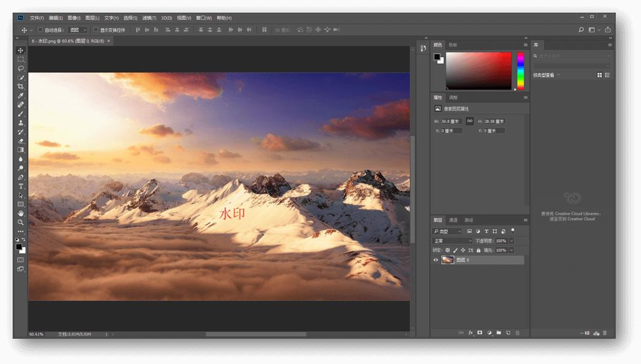Select the Crop tool in the toolbar
This screenshot has width=641, height=364.
[x=20, y=87]
